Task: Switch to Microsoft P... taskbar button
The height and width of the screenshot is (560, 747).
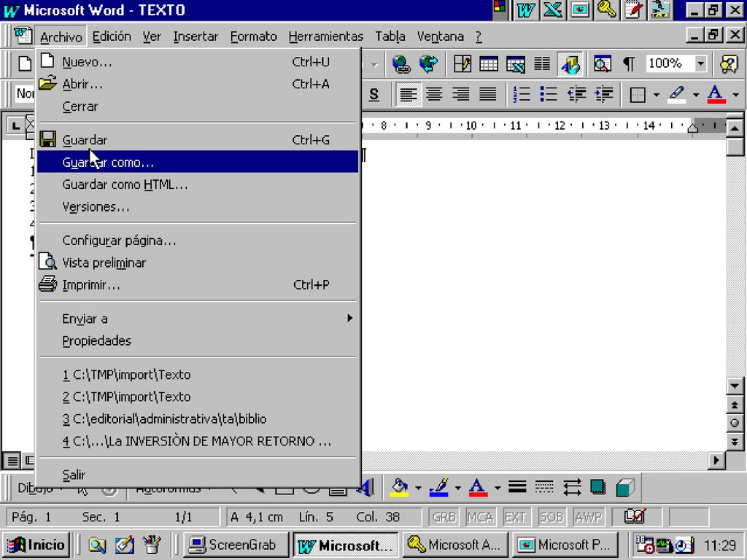Action: point(565,545)
